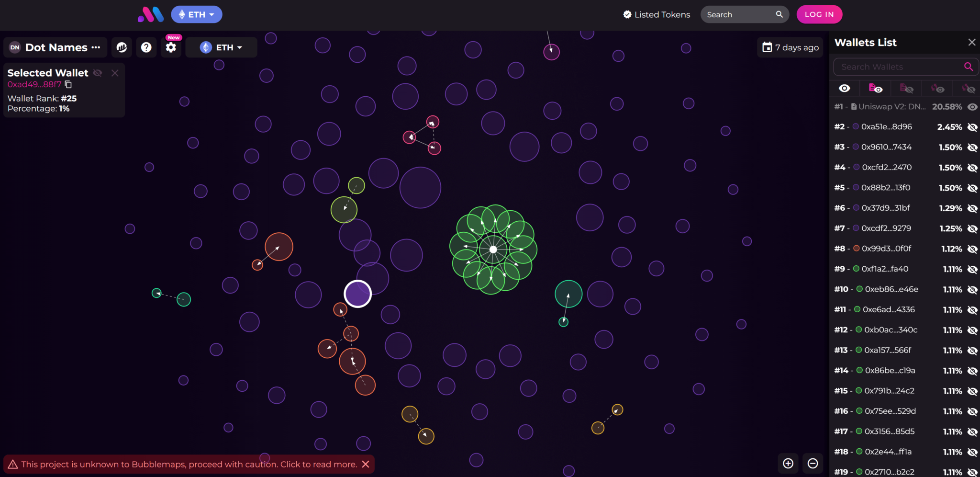Show only contracts eye filter
The height and width of the screenshot is (477, 980).
tap(876, 88)
